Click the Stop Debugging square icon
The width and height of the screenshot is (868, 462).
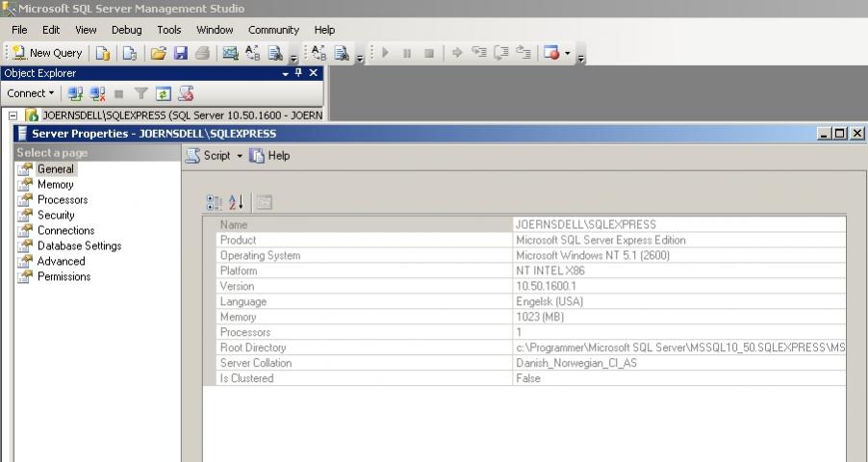click(x=429, y=53)
